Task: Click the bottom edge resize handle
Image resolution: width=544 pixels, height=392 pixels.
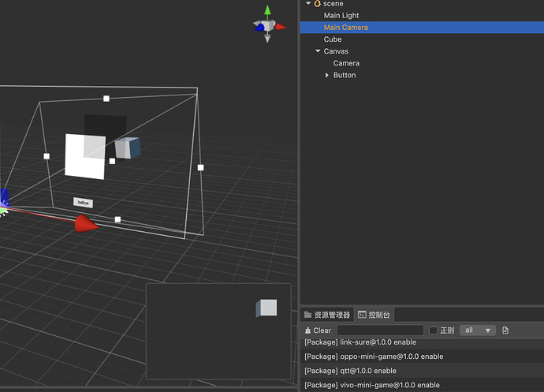Action: click(x=117, y=219)
